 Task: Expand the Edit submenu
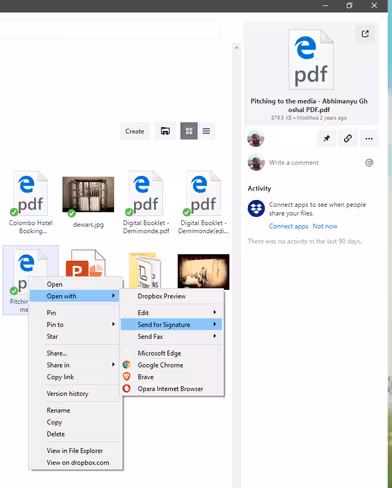pyautogui.click(x=172, y=313)
